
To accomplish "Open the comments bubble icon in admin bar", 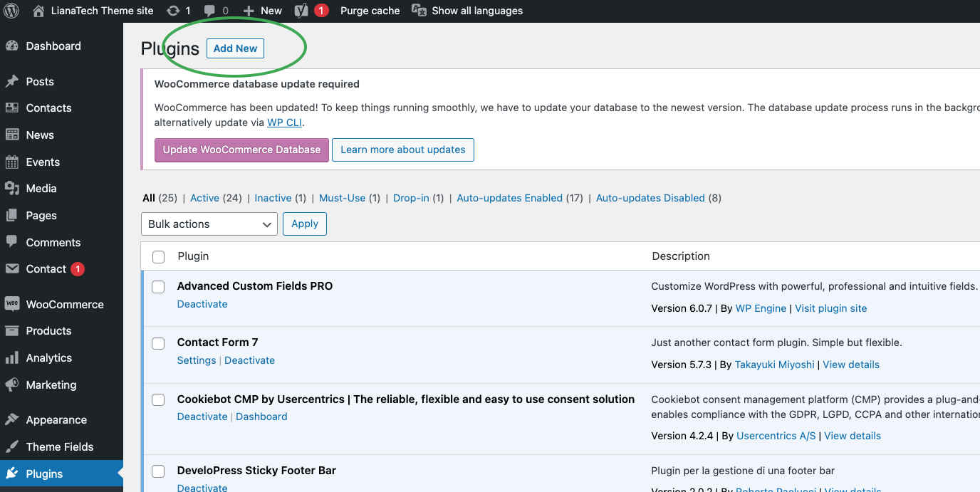I will [x=210, y=11].
